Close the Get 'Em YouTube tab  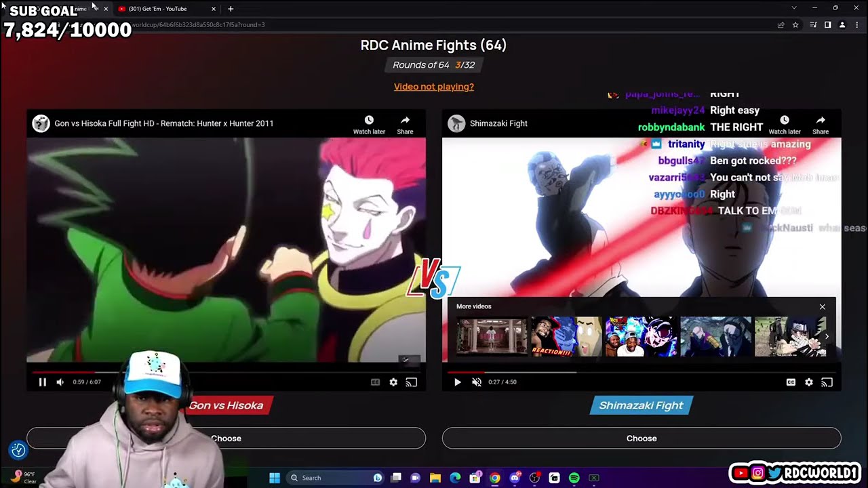click(214, 9)
